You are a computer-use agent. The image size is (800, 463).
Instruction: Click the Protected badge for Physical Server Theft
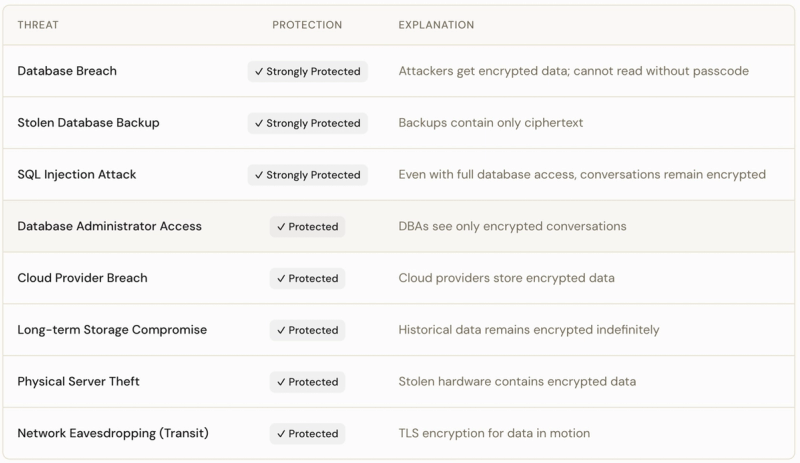tap(307, 382)
